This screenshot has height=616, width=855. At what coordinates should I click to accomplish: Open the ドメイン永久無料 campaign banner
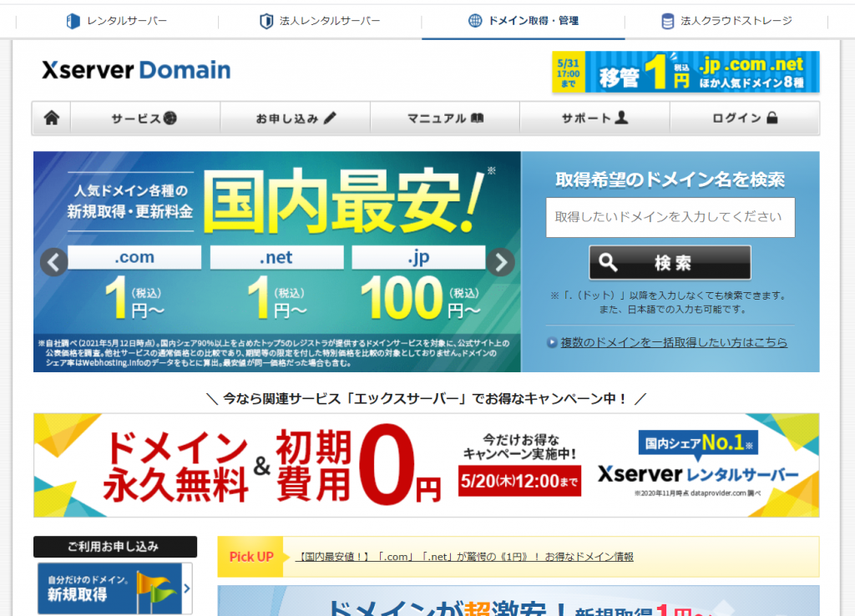click(427, 465)
